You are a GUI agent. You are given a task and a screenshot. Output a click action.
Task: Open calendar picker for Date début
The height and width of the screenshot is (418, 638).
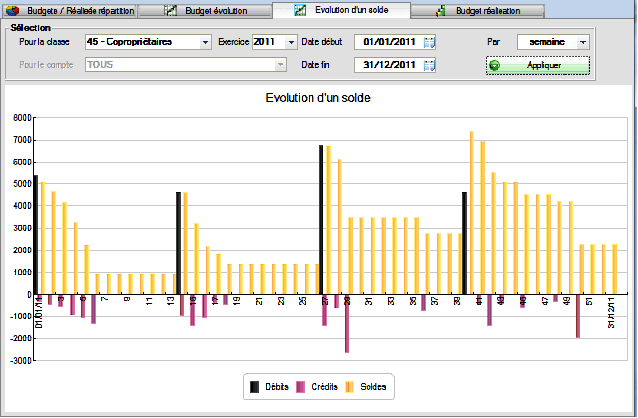pos(430,42)
